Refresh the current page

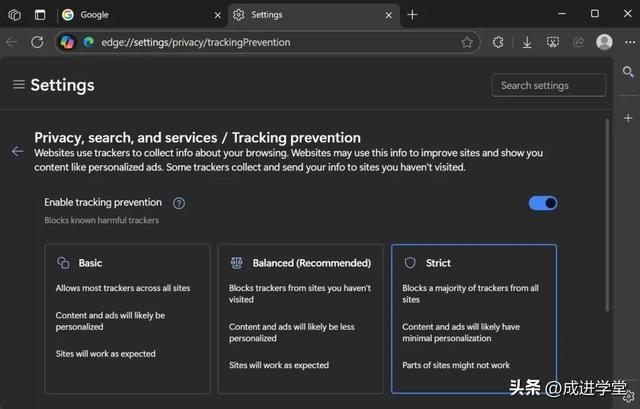click(x=37, y=42)
